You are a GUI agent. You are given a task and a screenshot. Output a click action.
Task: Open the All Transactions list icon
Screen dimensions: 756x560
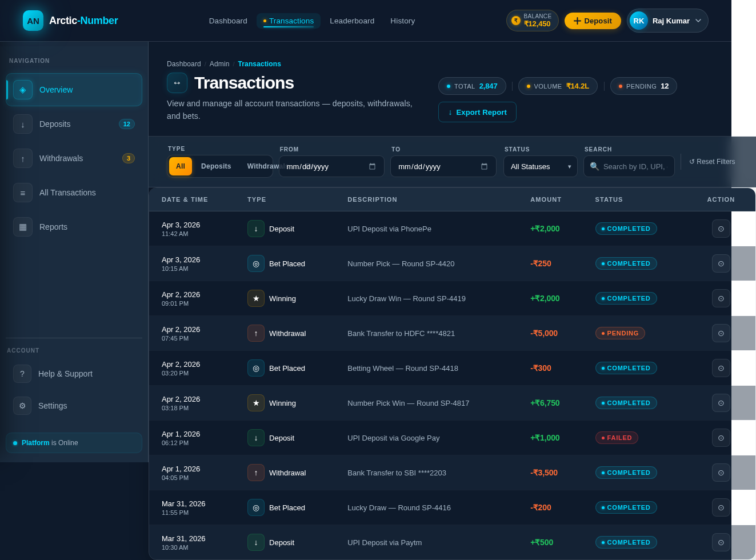[x=23, y=193]
